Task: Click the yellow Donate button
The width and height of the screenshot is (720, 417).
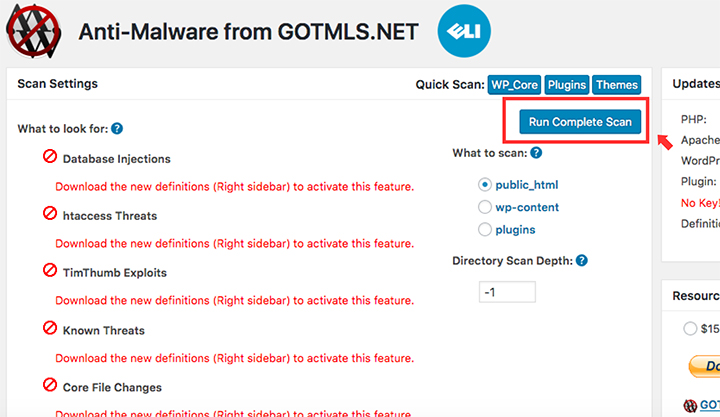Action: pyautogui.click(x=704, y=366)
